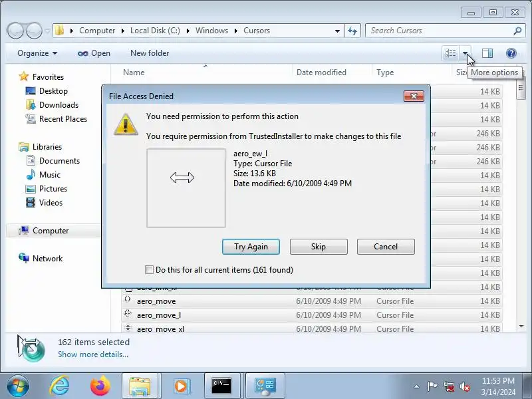532x399 pixels.
Task: Toggle the preview pane icon
Action: 487,53
